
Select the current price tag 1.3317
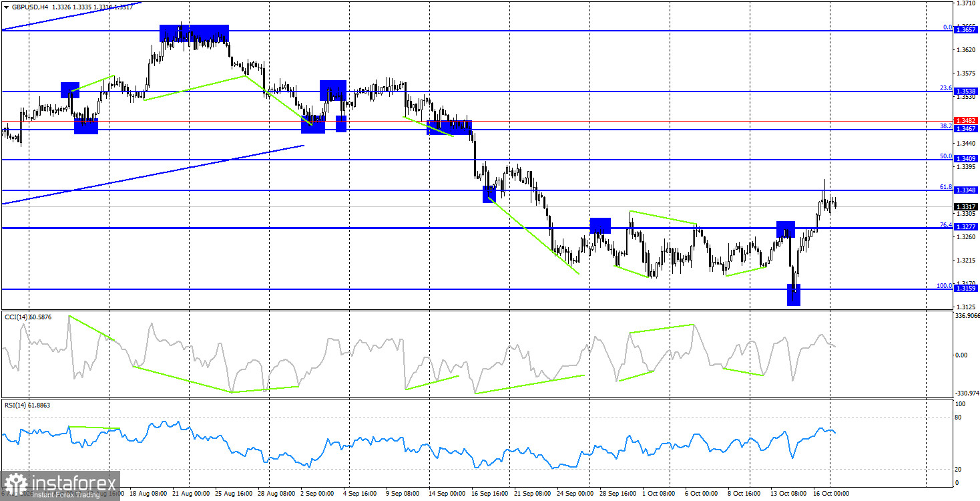966,206
